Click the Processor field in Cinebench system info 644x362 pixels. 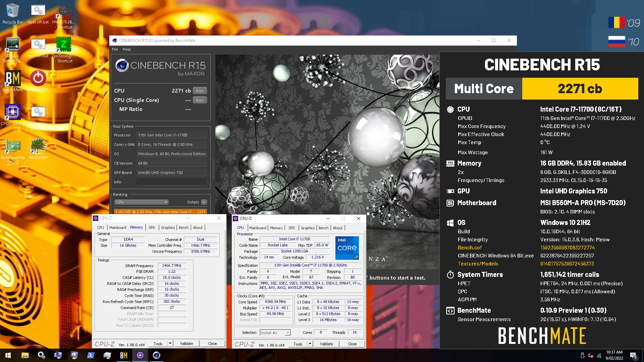[x=172, y=135]
